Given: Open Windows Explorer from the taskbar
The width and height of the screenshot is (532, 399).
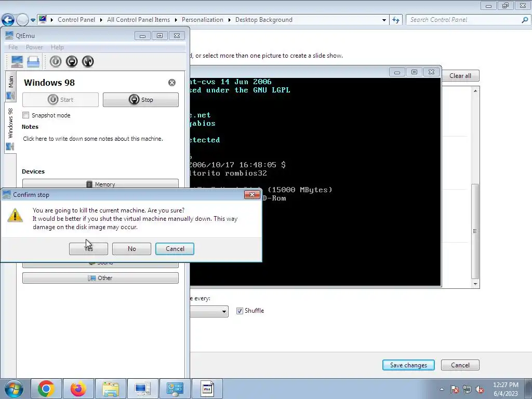Looking at the screenshot, I should 111,389.
